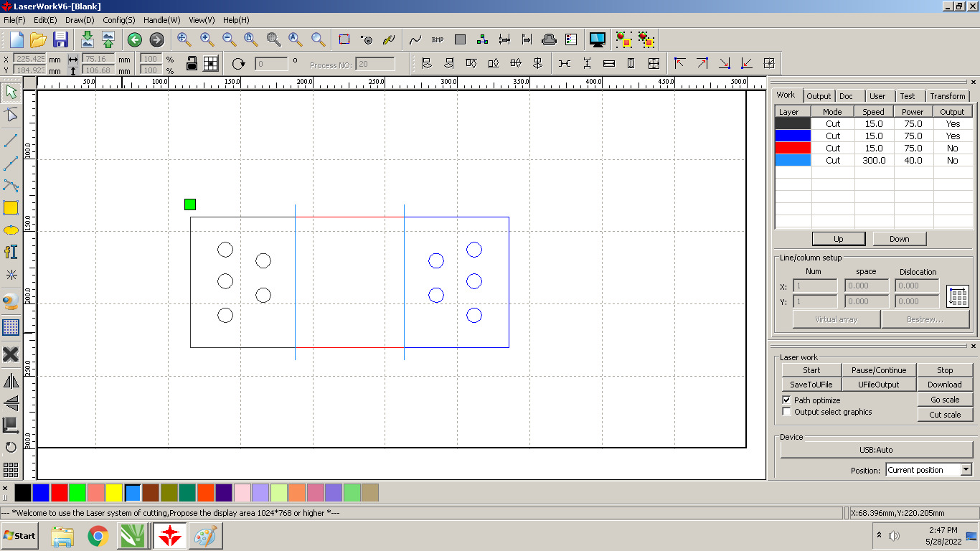Click the rotate icon beside the angle field

pos(238,64)
